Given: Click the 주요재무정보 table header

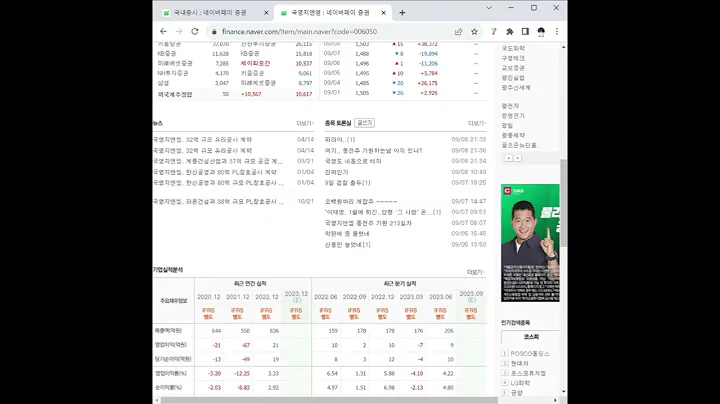Looking at the screenshot, I should point(174,301).
